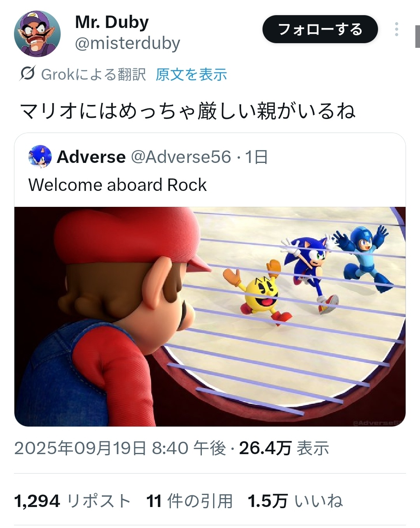Open the Adverse quoted author name
The image size is (420, 528).
coord(91,157)
